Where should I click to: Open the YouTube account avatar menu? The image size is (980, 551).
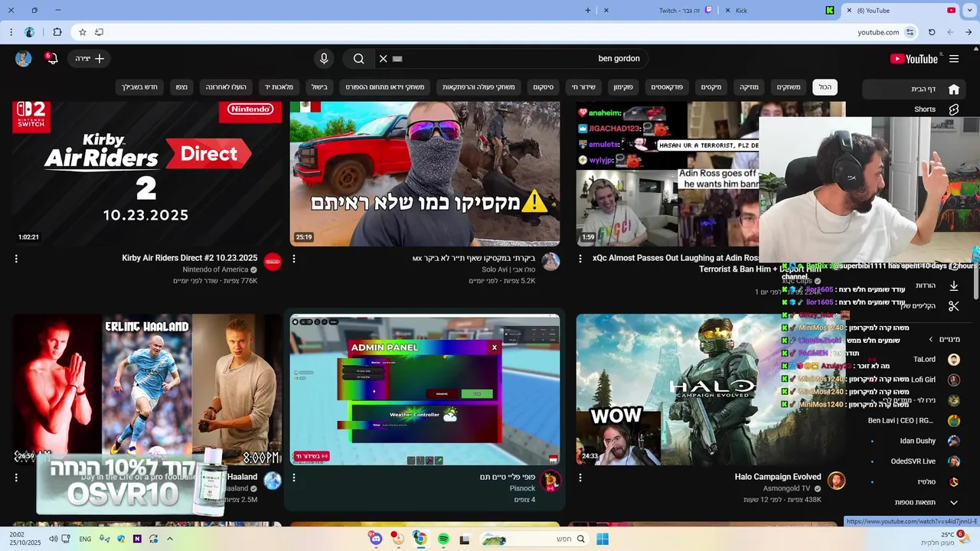24,59
